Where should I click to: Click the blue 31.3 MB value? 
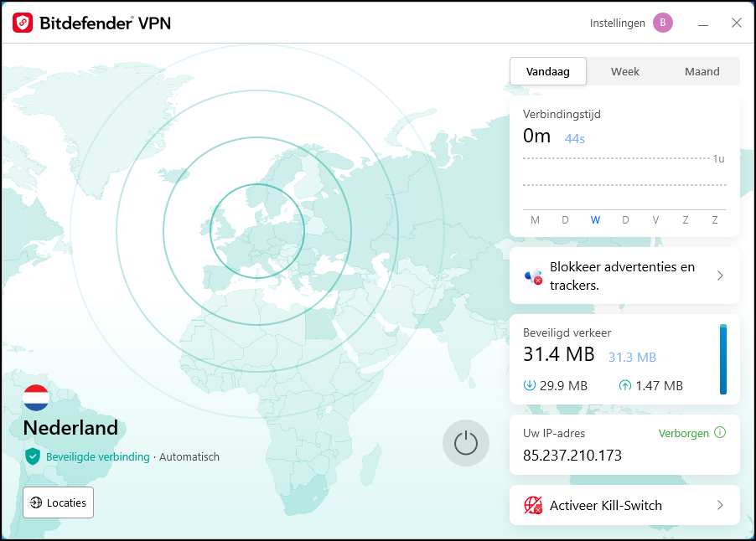(x=632, y=357)
